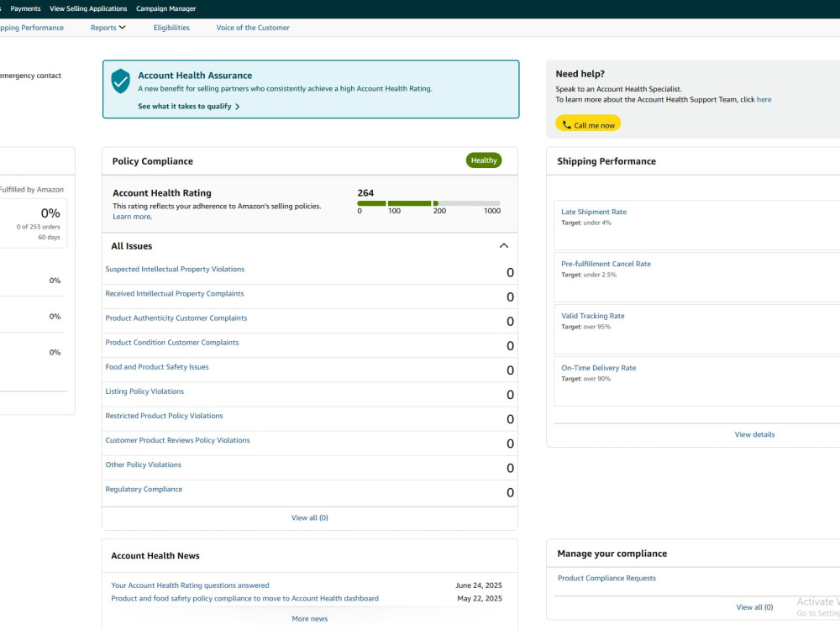Click 'Target: under 4%' text

click(586, 223)
